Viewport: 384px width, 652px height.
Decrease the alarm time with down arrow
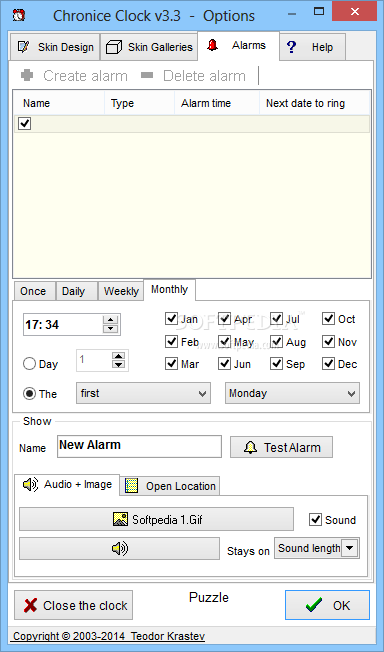coord(111,329)
